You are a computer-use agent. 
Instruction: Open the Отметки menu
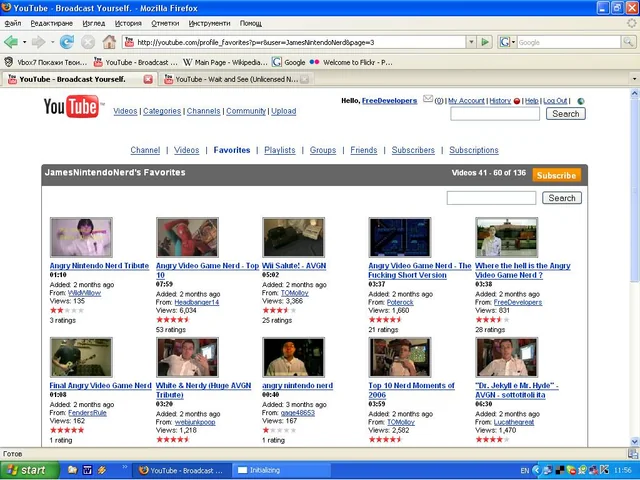pyautogui.click(x=166, y=23)
